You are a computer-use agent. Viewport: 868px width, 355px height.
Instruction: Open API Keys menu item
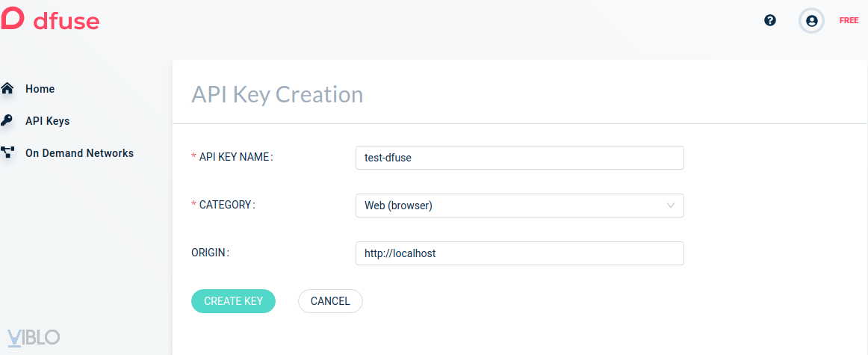coord(47,121)
